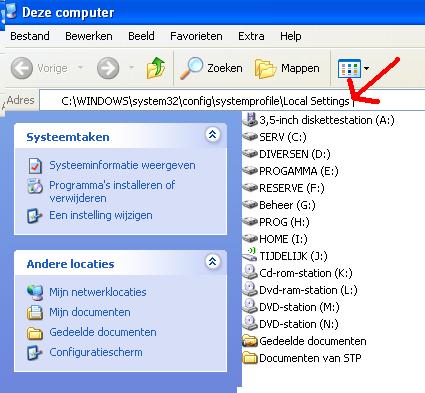Open the views dropdown arrow
The image size is (425, 393).
tap(367, 68)
